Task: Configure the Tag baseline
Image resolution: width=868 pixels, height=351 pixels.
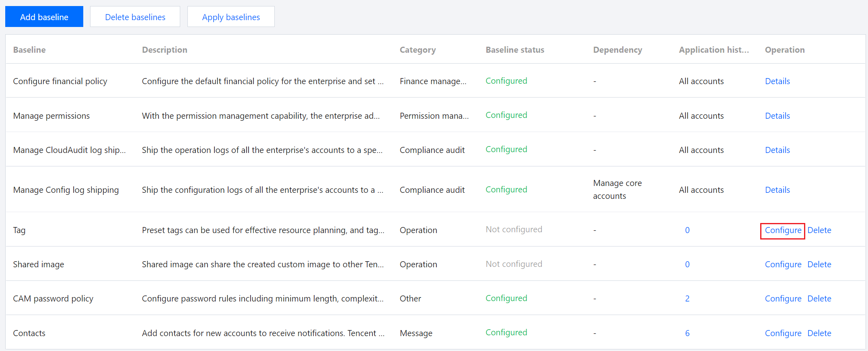Action: (783, 230)
